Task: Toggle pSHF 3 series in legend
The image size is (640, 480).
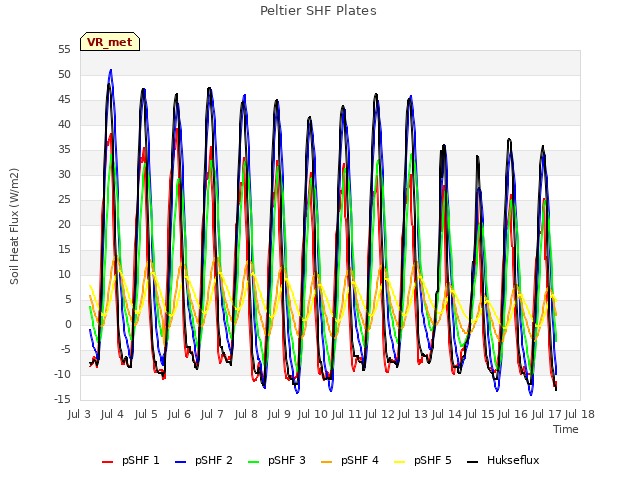Action: tap(277, 460)
